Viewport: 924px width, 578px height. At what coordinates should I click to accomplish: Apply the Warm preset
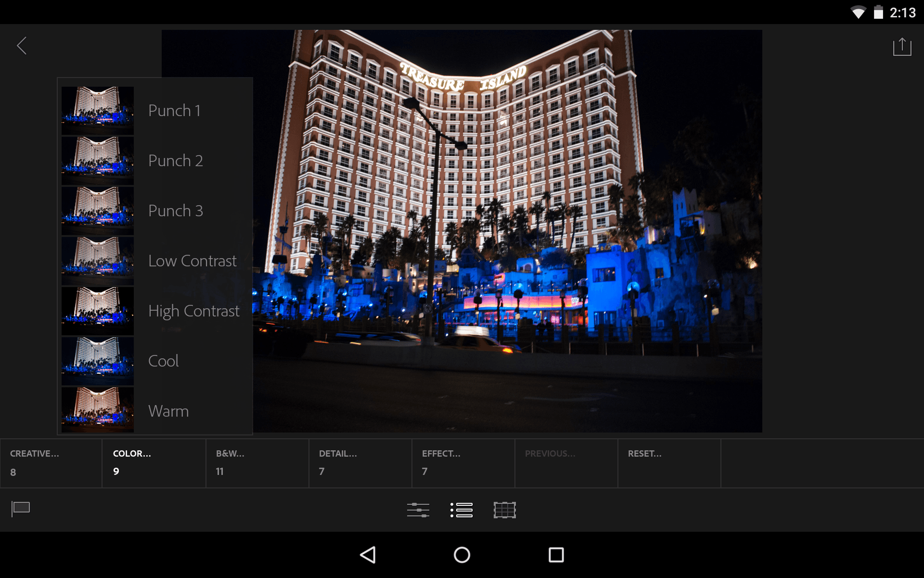coord(155,410)
